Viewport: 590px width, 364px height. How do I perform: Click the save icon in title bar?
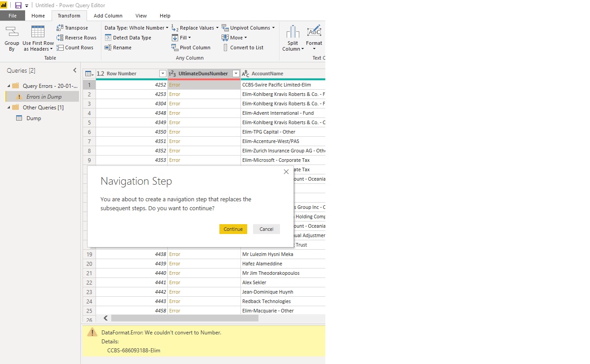click(18, 5)
